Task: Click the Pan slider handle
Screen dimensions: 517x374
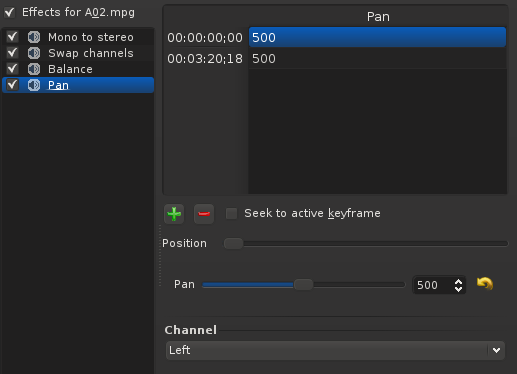Action: coord(303,285)
